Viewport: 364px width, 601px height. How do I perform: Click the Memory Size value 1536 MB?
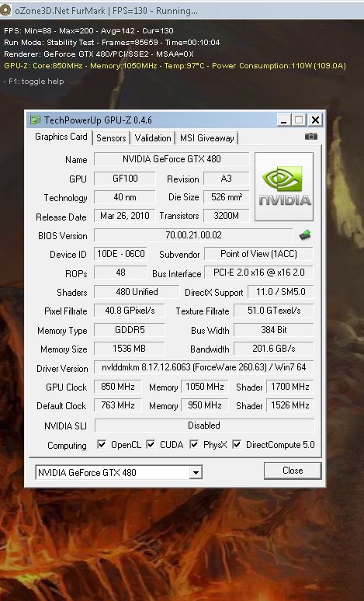click(x=130, y=349)
